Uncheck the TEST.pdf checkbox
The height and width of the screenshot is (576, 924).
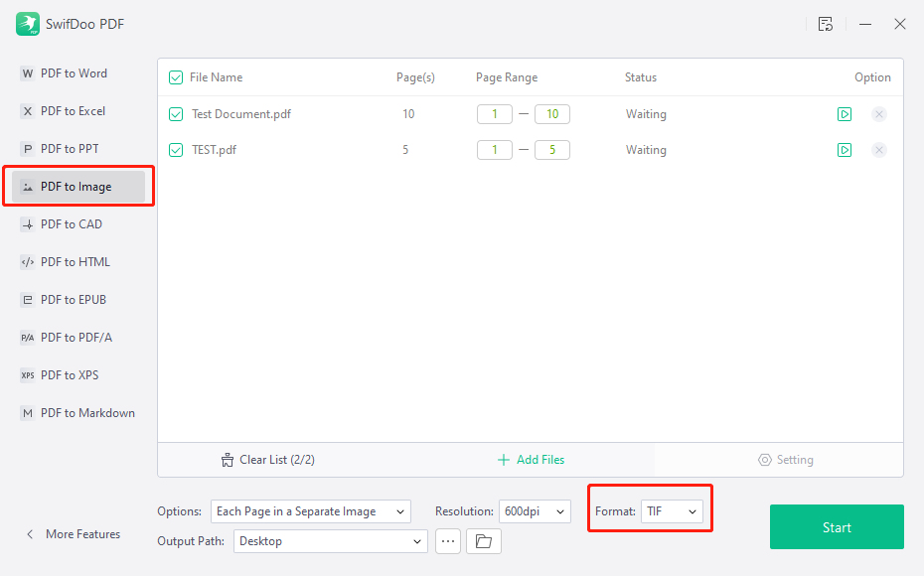[176, 150]
